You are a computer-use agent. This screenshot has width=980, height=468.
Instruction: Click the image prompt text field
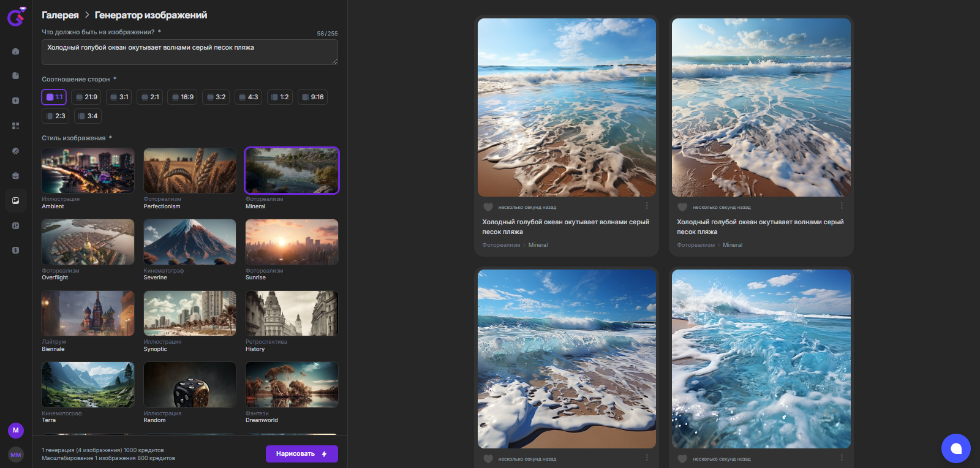(190, 52)
